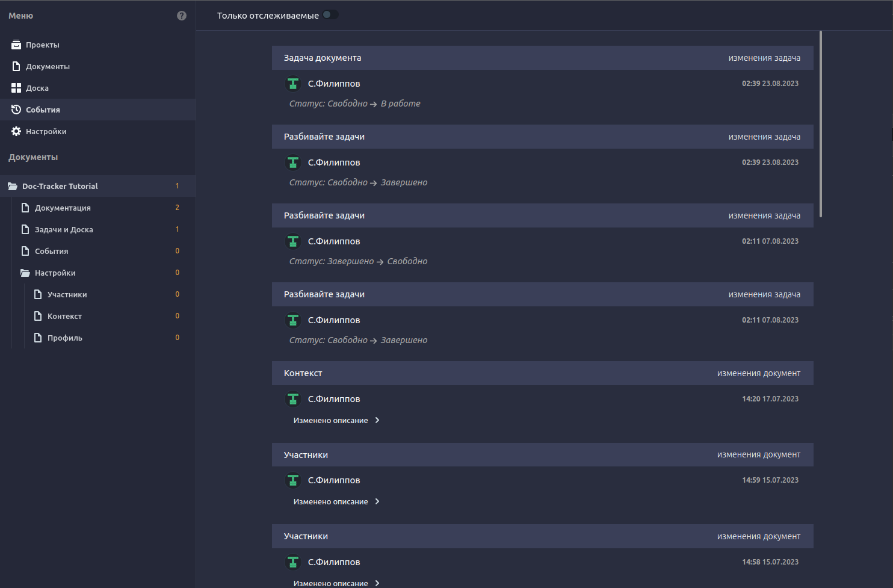Image resolution: width=893 pixels, height=588 pixels.
Task: Select the Участники document in tree
Action: [67, 295]
